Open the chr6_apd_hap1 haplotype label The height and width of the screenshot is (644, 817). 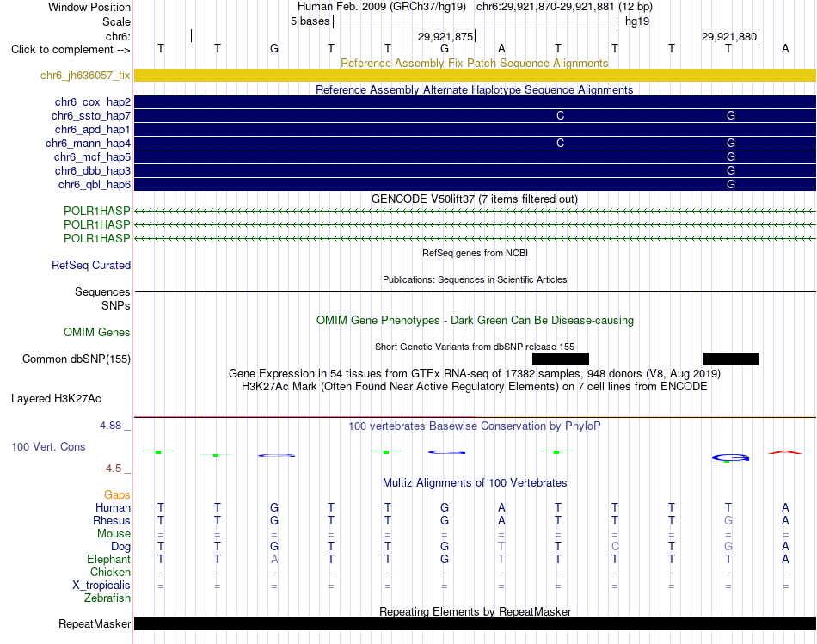point(93,129)
